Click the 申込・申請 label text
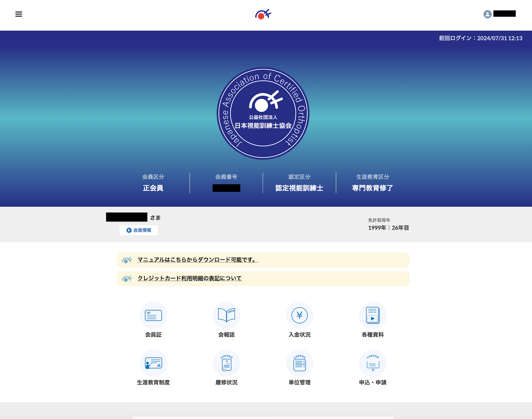Screen dimensions: 532x419 [x=373, y=382]
